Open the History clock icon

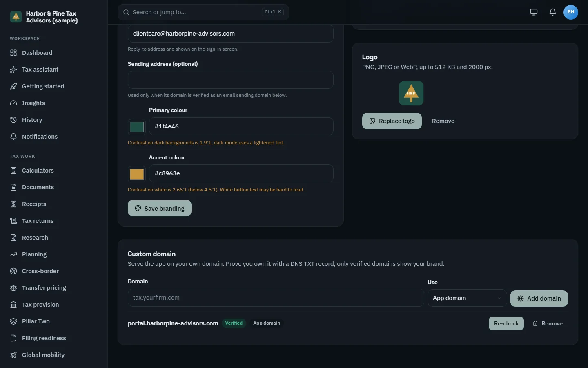tap(13, 120)
